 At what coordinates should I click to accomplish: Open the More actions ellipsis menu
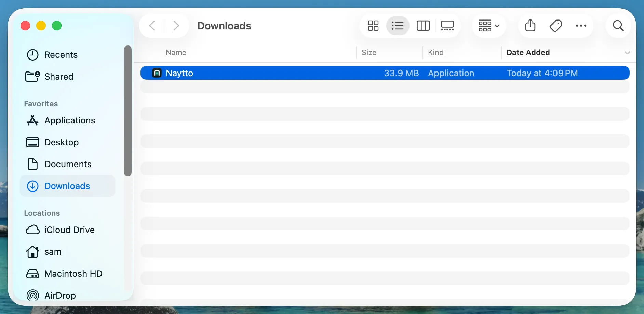coord(581,26)
